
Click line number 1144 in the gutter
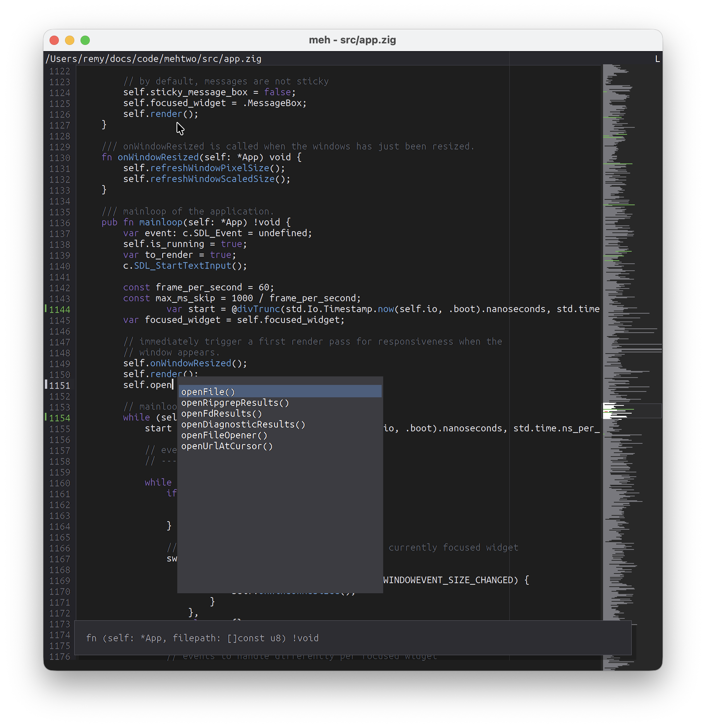[60, 309]
